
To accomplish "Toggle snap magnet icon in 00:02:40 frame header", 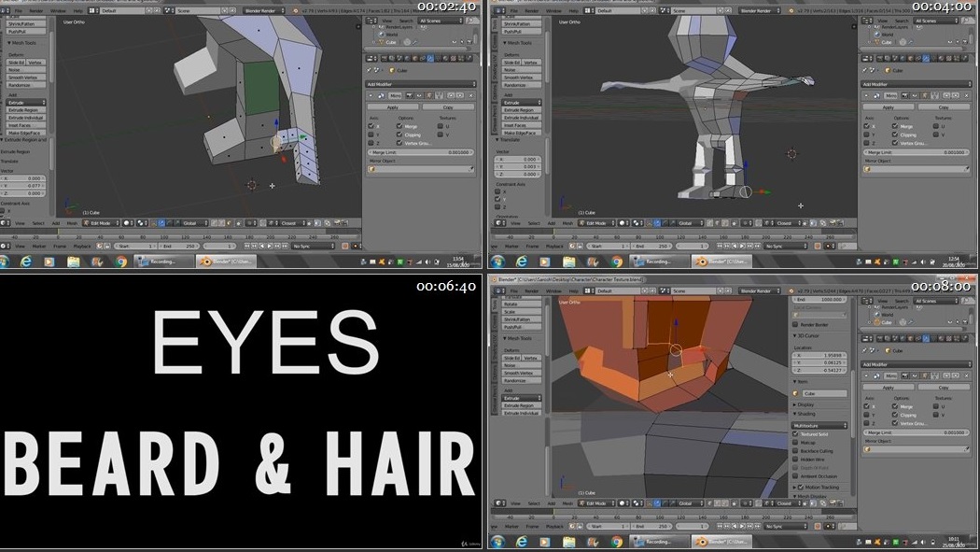I will coord(262,223).
